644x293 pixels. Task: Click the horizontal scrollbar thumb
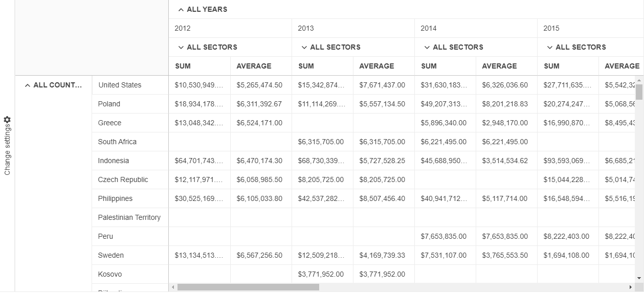coord(248,287)
